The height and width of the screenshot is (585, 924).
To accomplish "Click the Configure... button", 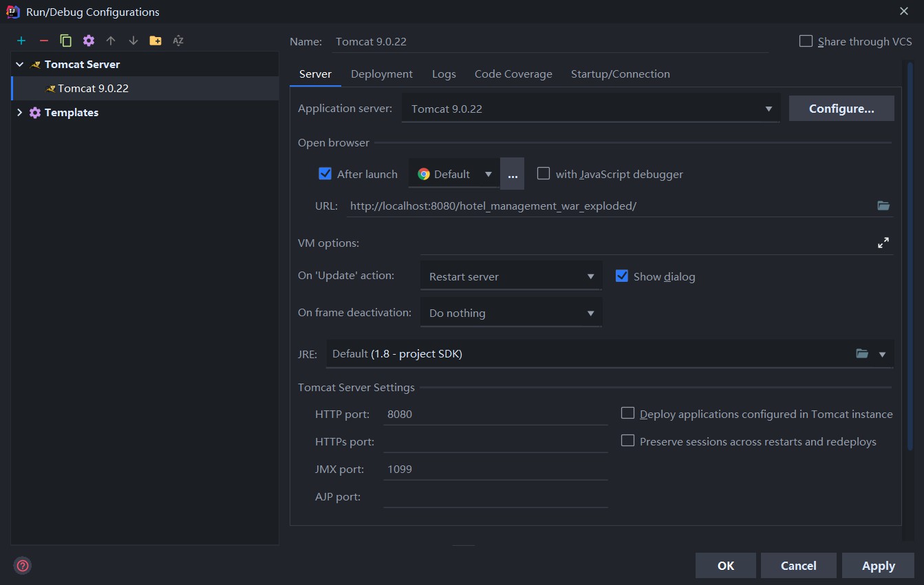I will click(x=841, y=109).
